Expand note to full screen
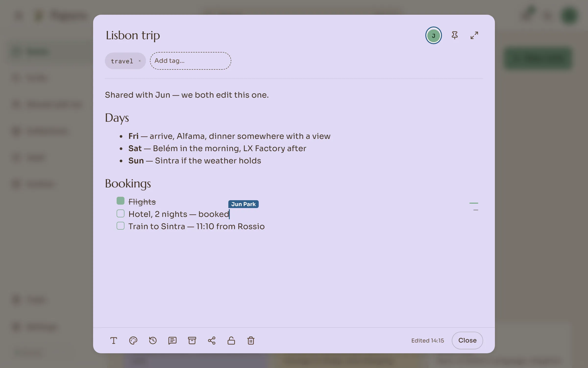This screenshot has height=368, width=588. coord(474,35)
